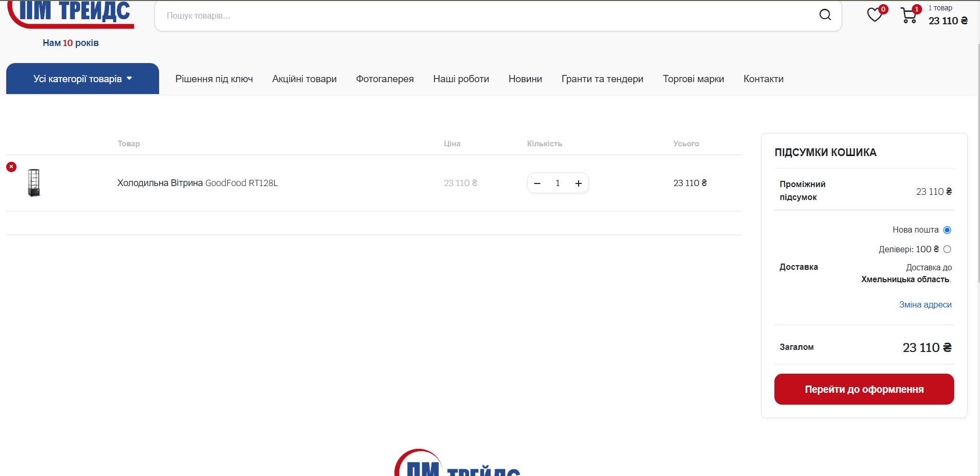The height and width of the screenshot is (476, 980).
Task: Increase quantity with plus button
Action: click(579, 183)
